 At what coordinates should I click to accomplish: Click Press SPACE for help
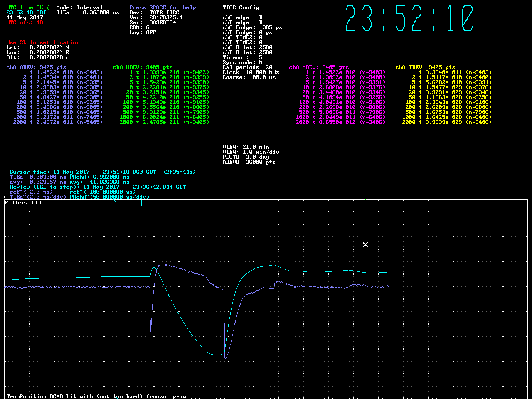163,7
